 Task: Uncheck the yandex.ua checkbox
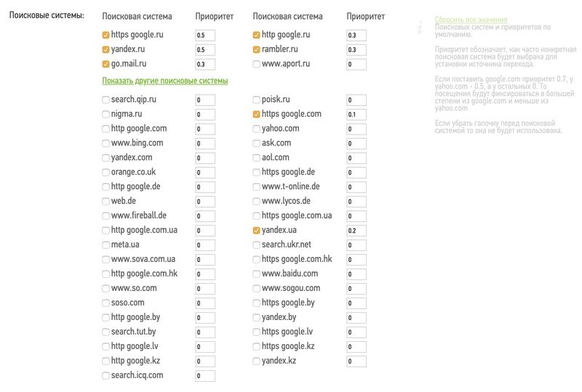(257, 231)
